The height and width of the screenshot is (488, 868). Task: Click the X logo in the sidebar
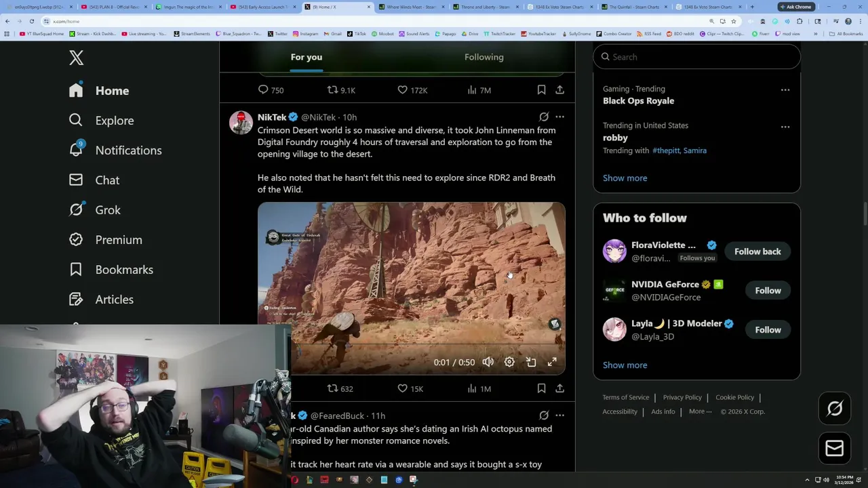coord(76,58)
